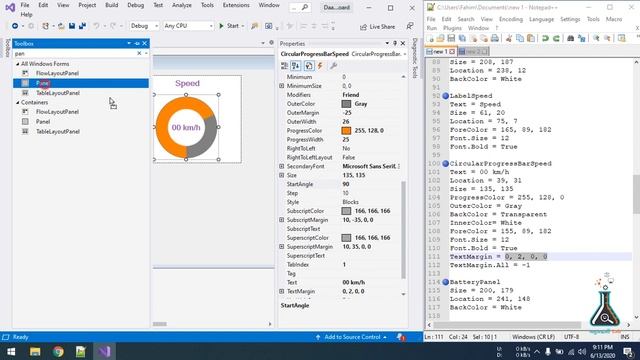
Task: Click OuterColor gray swatch
Action: click(346, 104)
